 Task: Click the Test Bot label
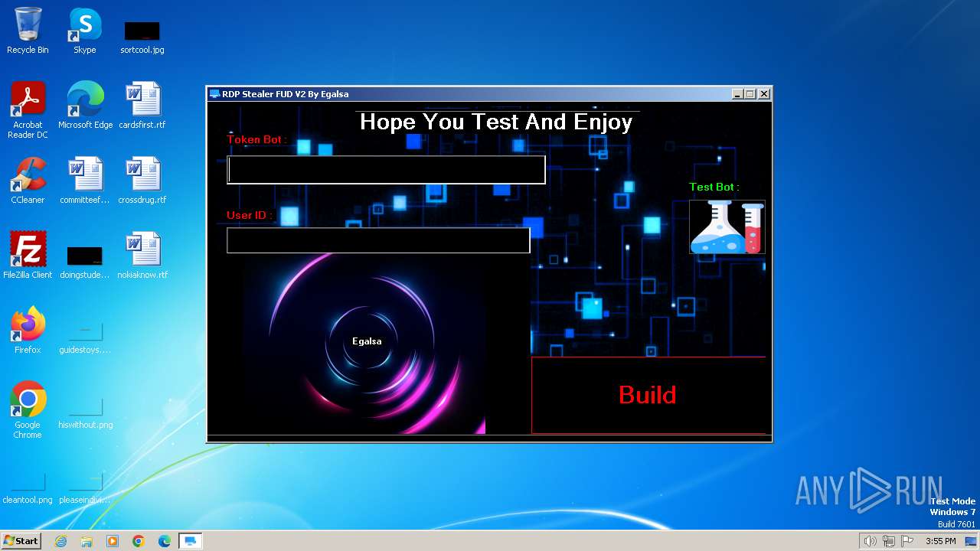tap(714, 187)
